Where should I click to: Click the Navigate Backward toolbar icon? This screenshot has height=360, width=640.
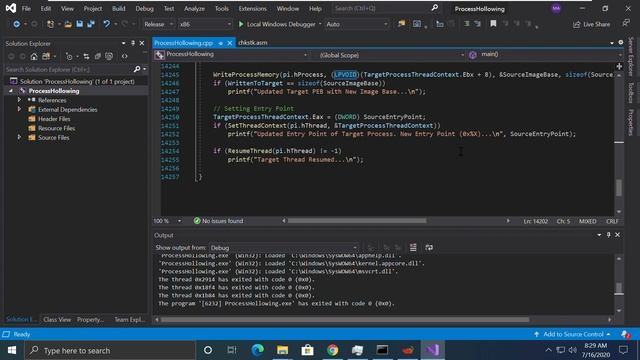16,24
